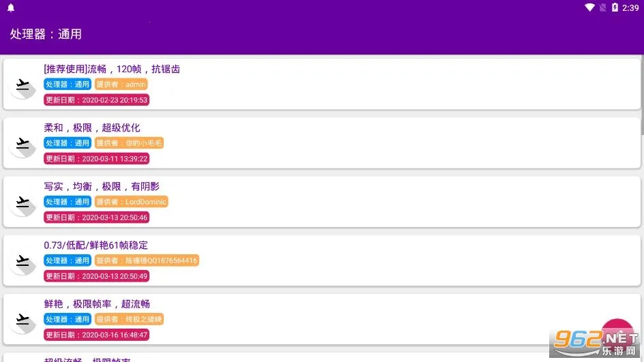Click update date tag 2020-03-16 16:48:47
Screen dimensions: 644x362
tap(96, 335)
